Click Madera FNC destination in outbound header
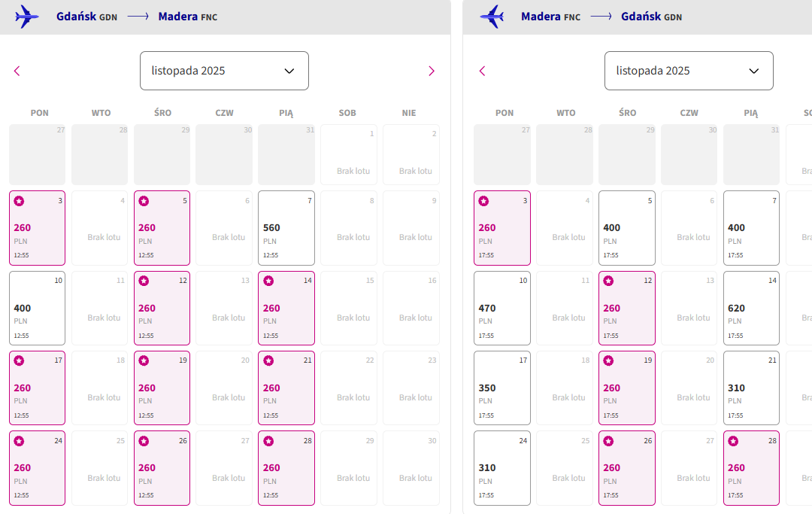Image resolution: width=812 pixels, height=514 pixels. 187,17
